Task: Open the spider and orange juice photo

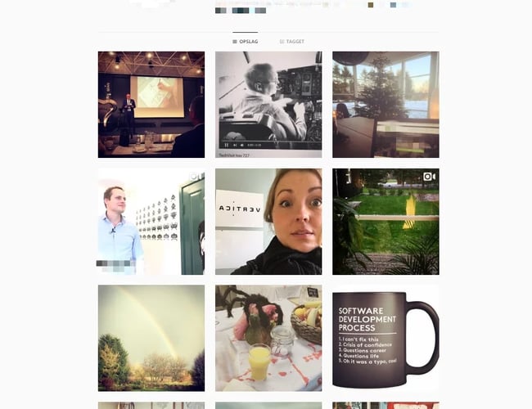Action: 268,338
